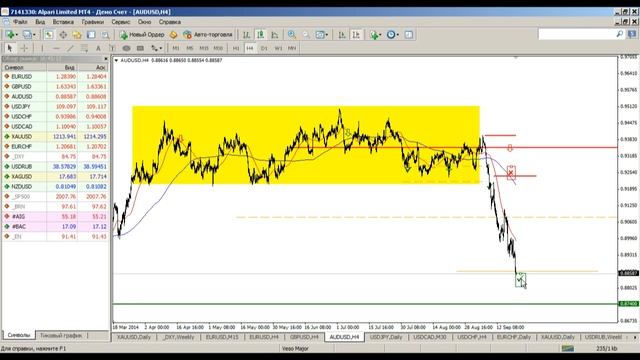
Task: Toggle the D1 timeframe button
Action: [x=264, y=48]
